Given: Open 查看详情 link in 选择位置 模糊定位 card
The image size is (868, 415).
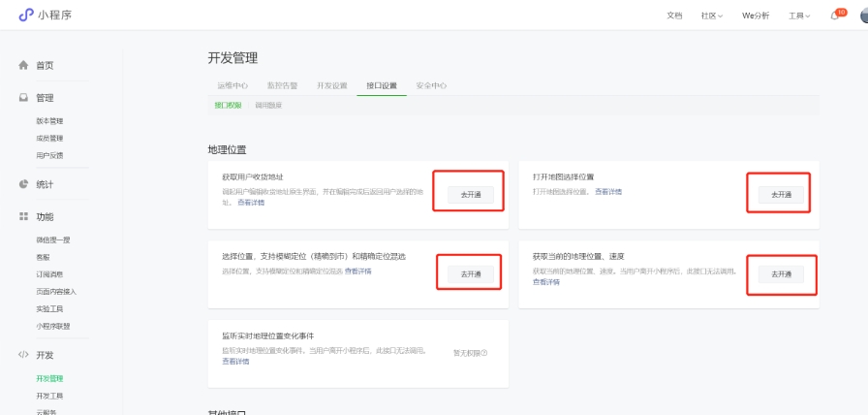Looking at the screenshot, I should pos(358,271).
